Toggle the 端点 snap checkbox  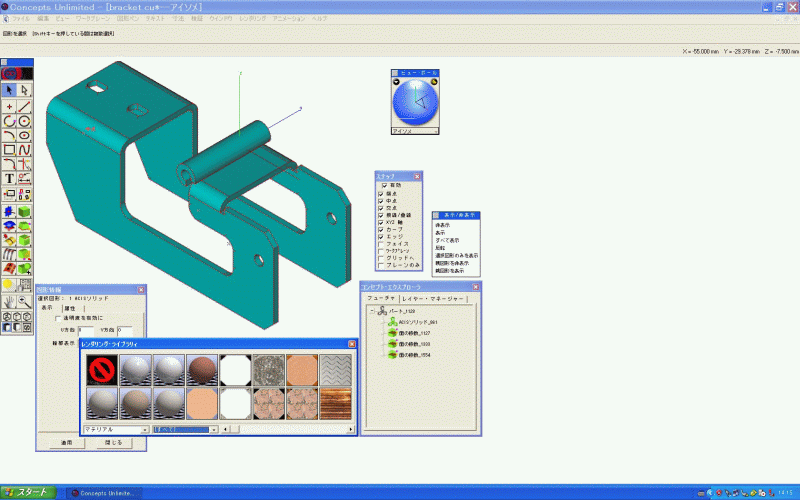click(x=382, y=193)
